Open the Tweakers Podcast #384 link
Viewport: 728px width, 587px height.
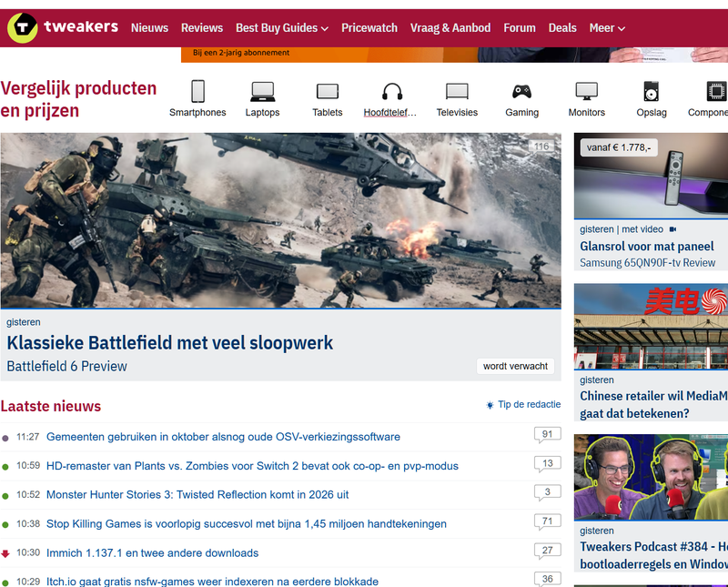pyautogui.click(x=653, y=555)
